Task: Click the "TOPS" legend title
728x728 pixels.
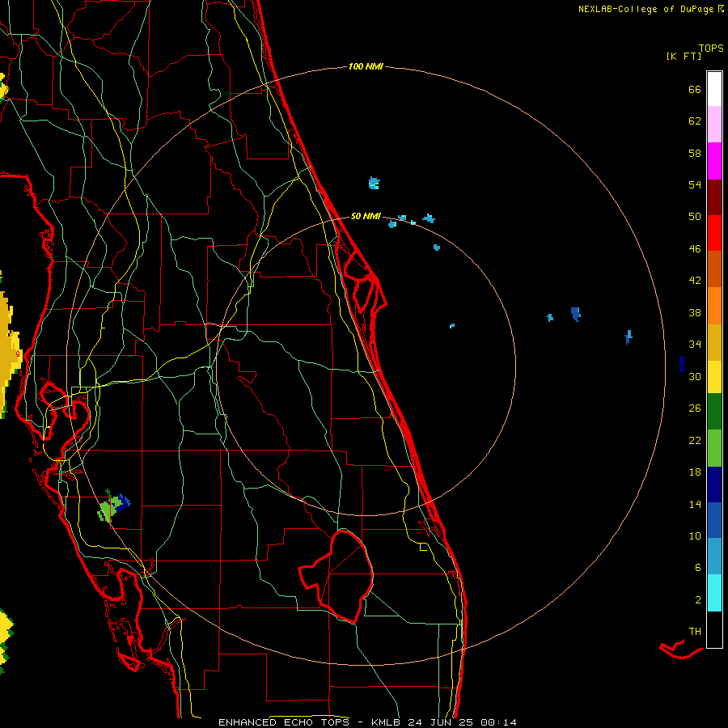Action: coord(711,49)
